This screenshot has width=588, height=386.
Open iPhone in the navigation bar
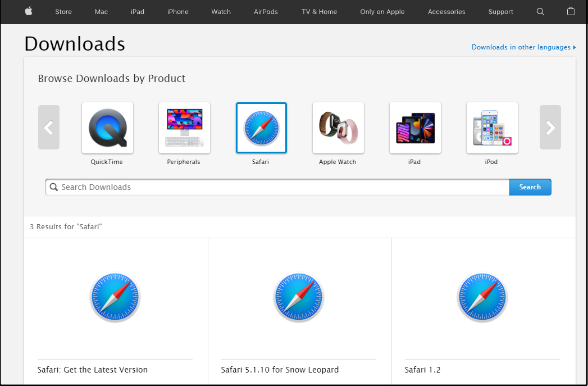click(x=178, y=12)
